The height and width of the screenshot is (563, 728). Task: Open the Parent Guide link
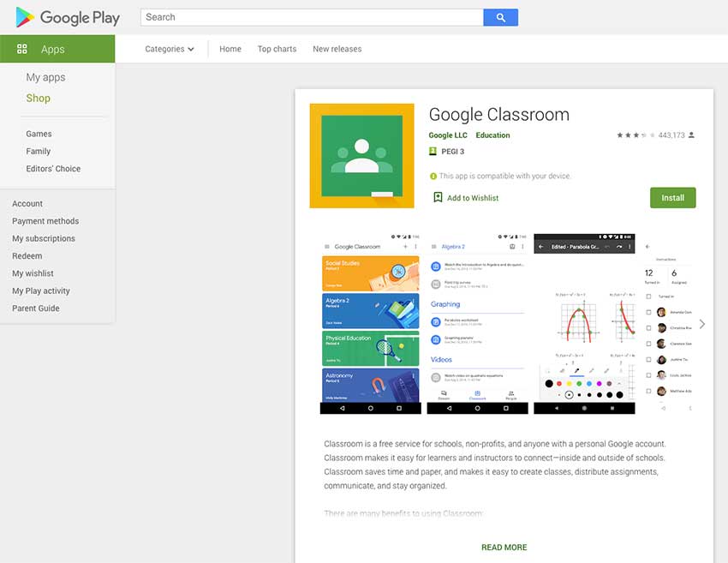coord(36,308)
